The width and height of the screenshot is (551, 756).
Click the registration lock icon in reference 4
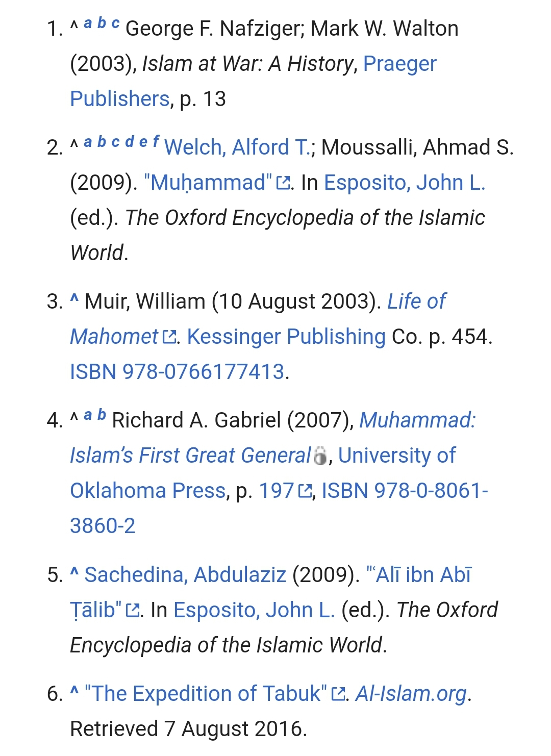320,456
